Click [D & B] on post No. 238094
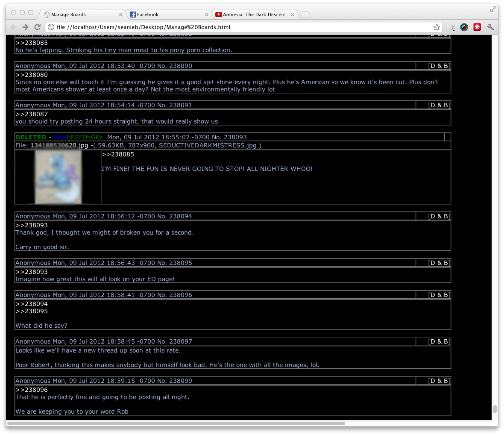 [x=439, y=216]
